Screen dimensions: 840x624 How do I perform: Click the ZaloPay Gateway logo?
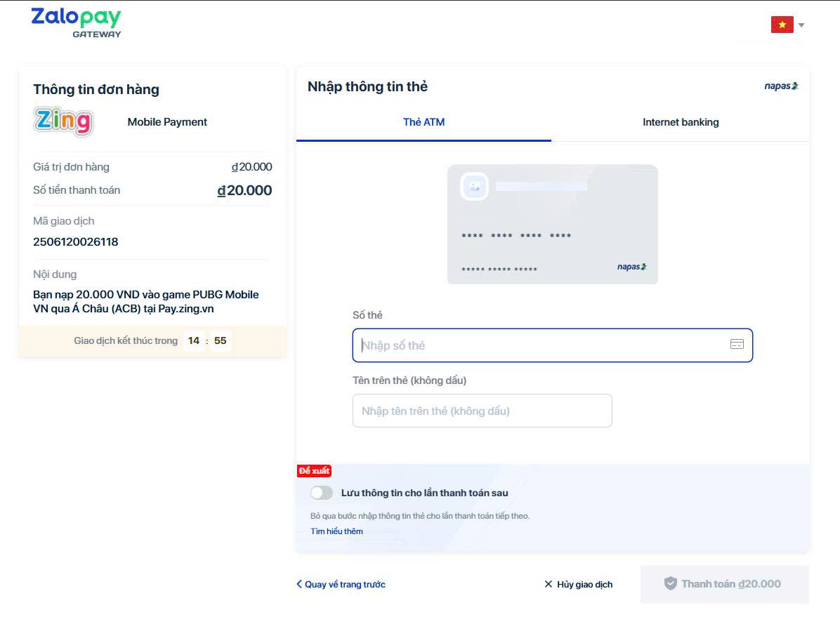pyautogui.click(x=76, y=22)
